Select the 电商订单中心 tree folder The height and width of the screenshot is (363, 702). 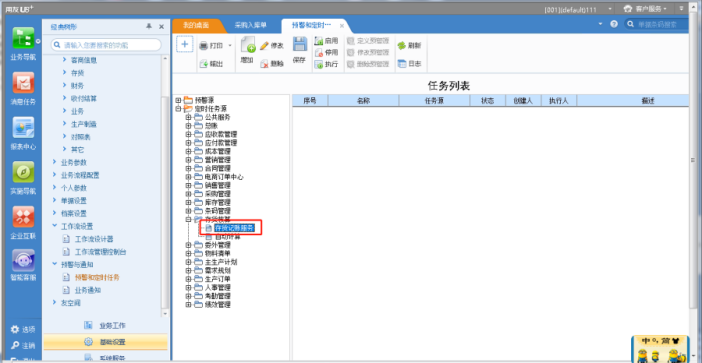pyautogui.click(x=224, y=177)
